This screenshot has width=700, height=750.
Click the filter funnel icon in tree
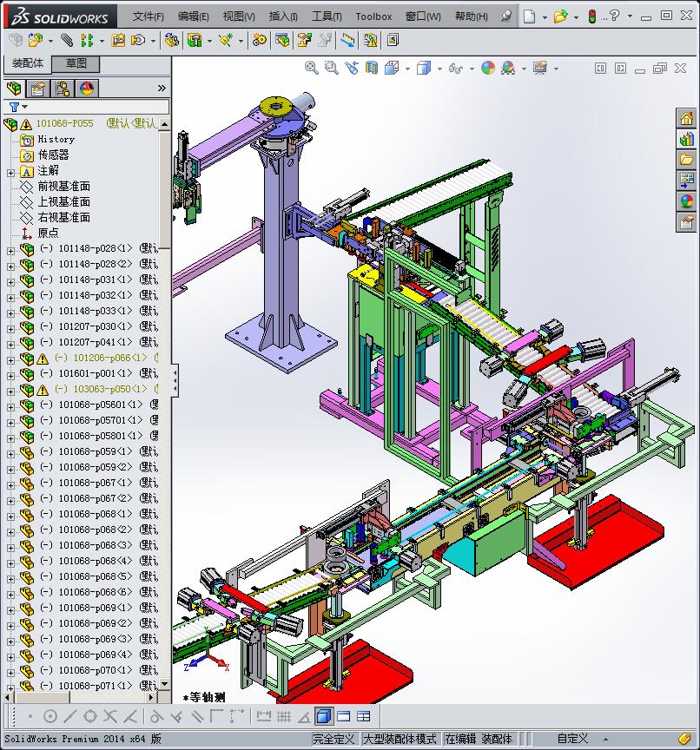click(15, 107)
